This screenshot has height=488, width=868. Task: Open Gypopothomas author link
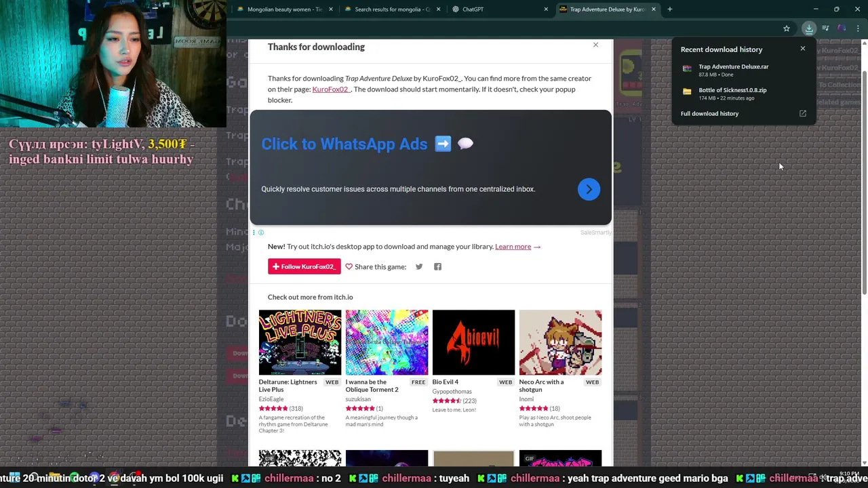click(452, 391)
